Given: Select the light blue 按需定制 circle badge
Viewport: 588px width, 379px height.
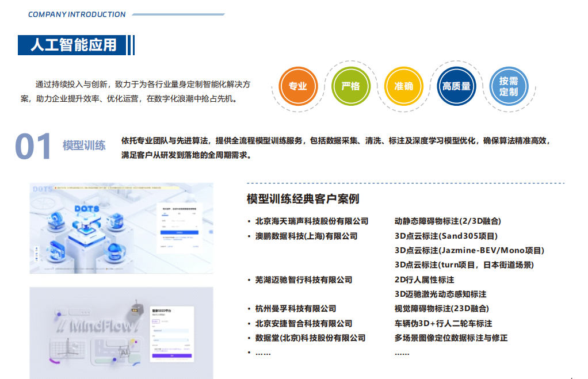Looking at the screenshot, I should point(509,86).
